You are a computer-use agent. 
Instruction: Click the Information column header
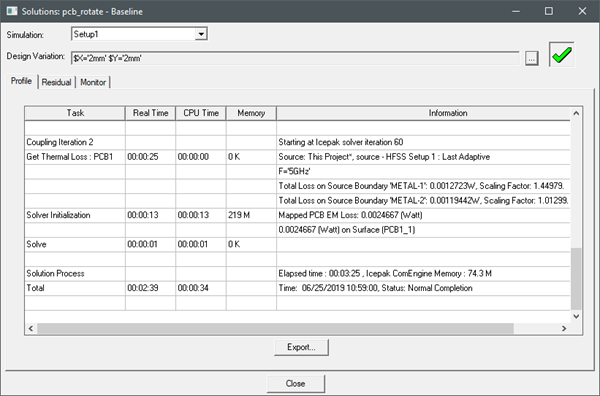[x=423, y=113]
